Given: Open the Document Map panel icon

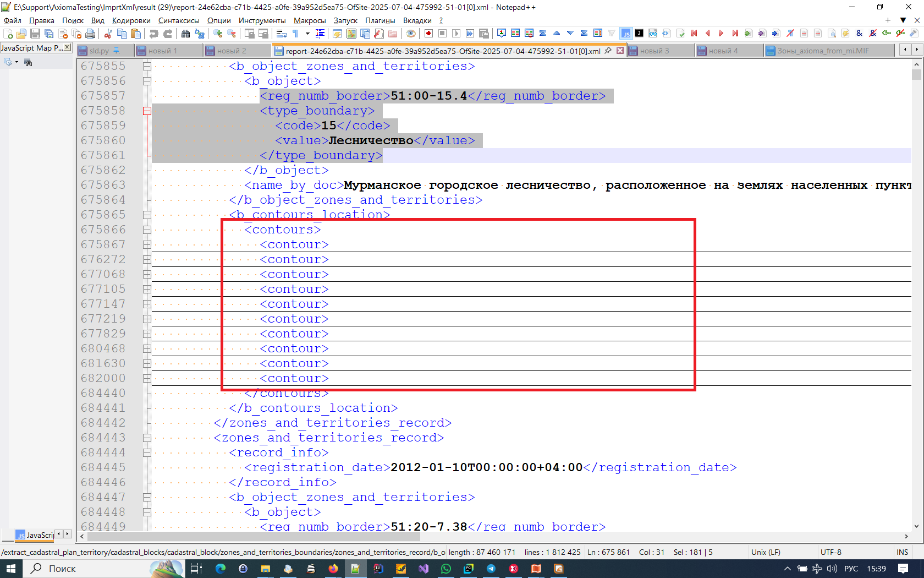Looking at the screenshot, I should (x=351, y=34).
